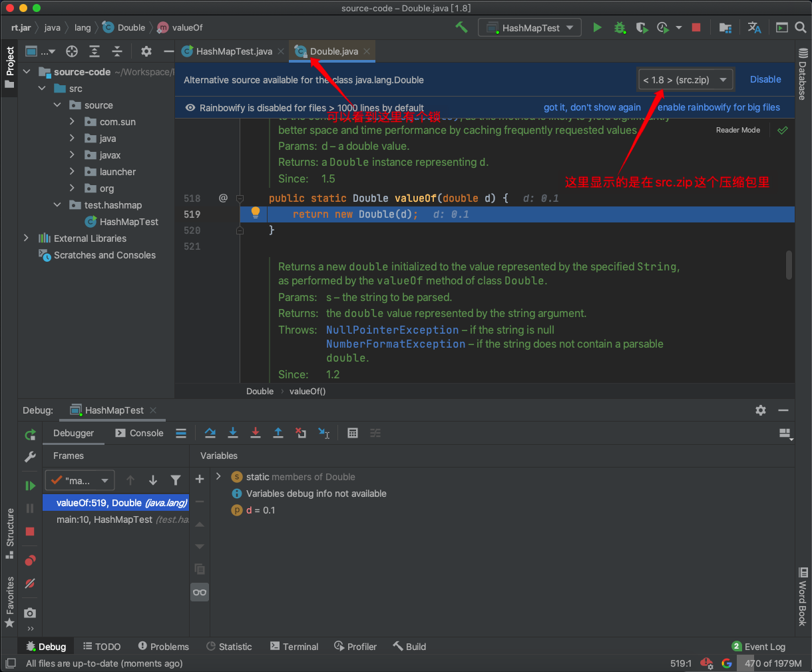
Task: Click NumberFormatException doc link
Action: (x=396, y=344)
